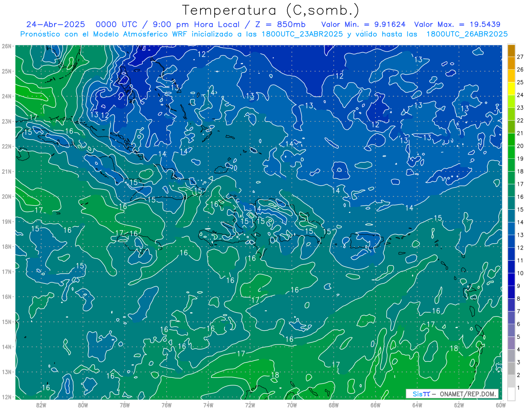The width and height of the screenshot is (532, 411).
Task: Click the 13N latitude axis label
Action: 6,372
